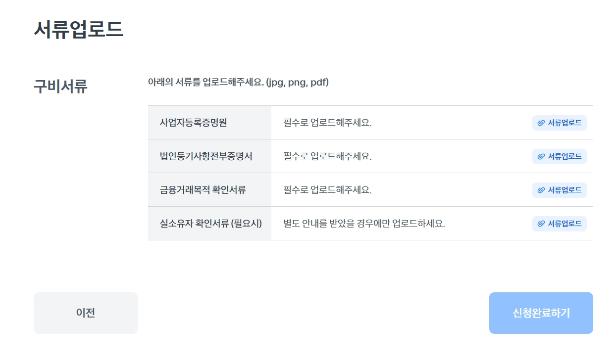The image size is (615, 364).
Task: Click the jpg, png, pdf format instruction text
Action: (x=238, y=82)
